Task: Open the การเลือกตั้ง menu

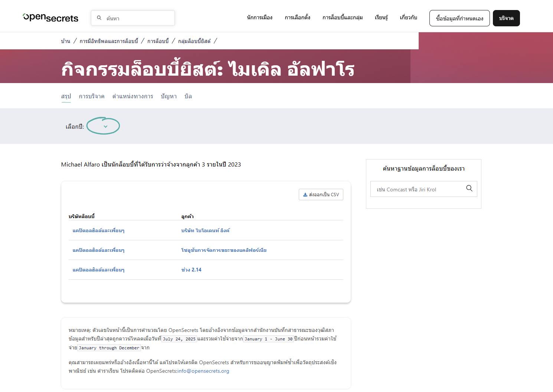Action: pos(297,18)
